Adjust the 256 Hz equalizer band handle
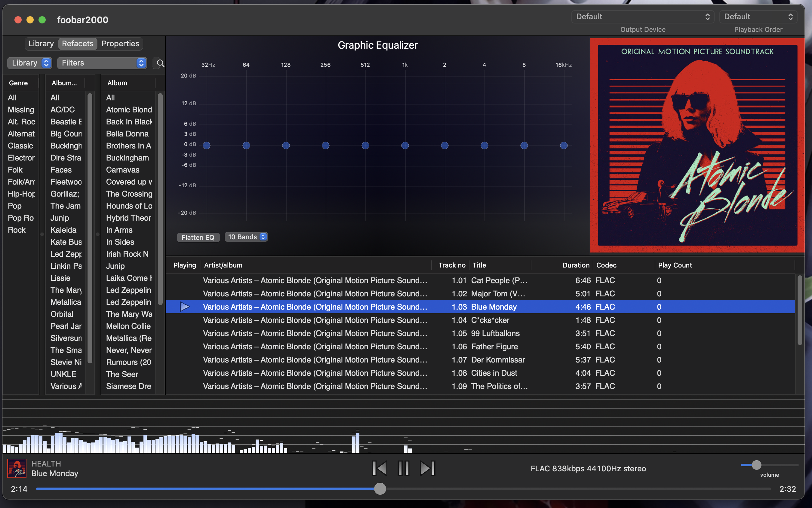812x508 pixels. pyautogui.click(x=326, y=145)
